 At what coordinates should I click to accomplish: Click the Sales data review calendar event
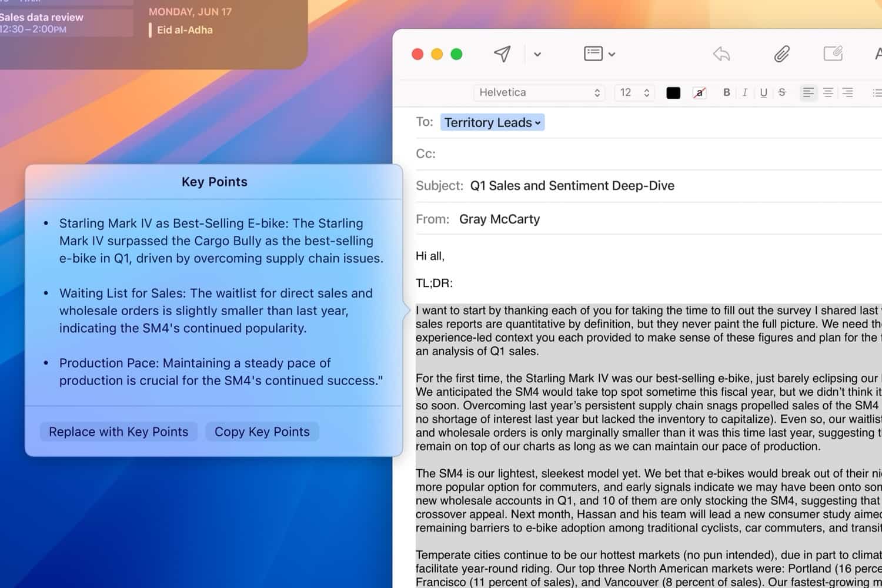[x=65, y=22]
